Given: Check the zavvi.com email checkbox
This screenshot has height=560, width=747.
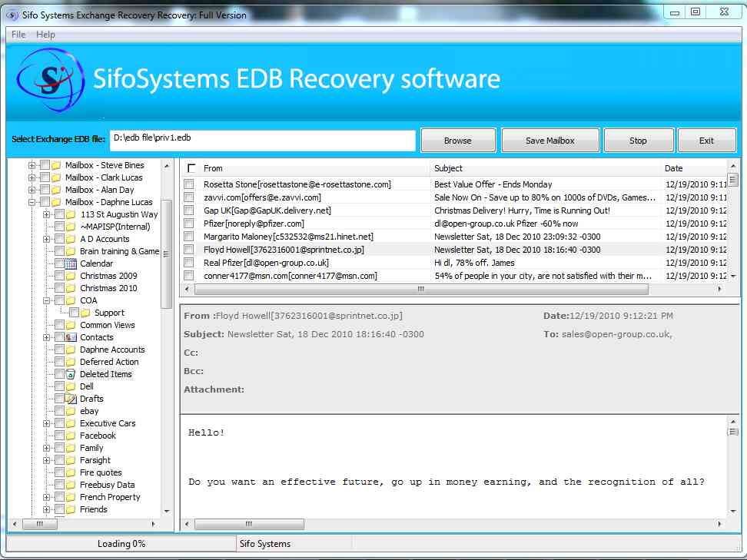Looking at the screenshot, I should pos(189,197).
